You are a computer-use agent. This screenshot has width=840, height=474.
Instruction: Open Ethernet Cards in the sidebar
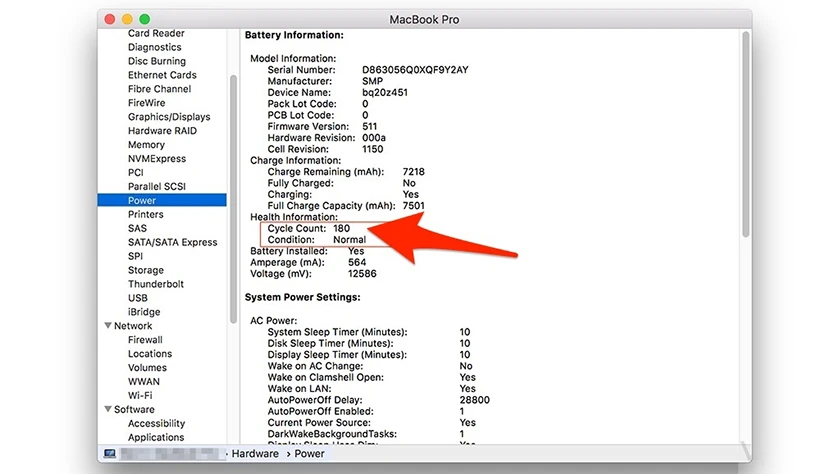pos(162,75)
